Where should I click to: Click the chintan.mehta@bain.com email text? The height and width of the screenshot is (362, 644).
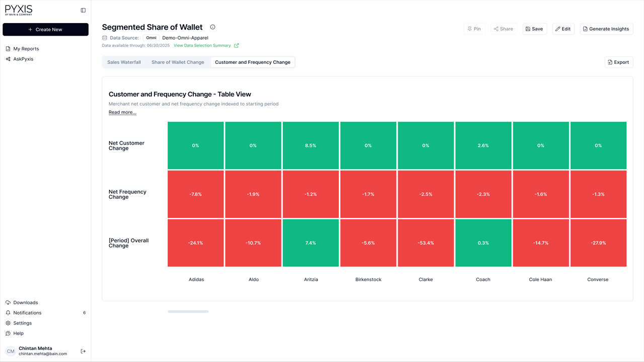click(x=43, y=354)
